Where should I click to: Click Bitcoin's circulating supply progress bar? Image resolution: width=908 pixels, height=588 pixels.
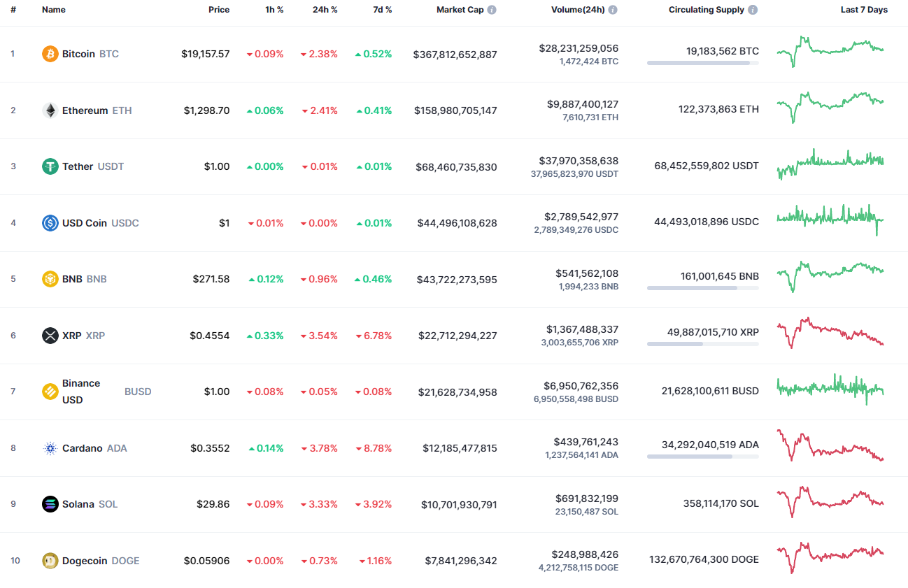(x=702, y=63)
